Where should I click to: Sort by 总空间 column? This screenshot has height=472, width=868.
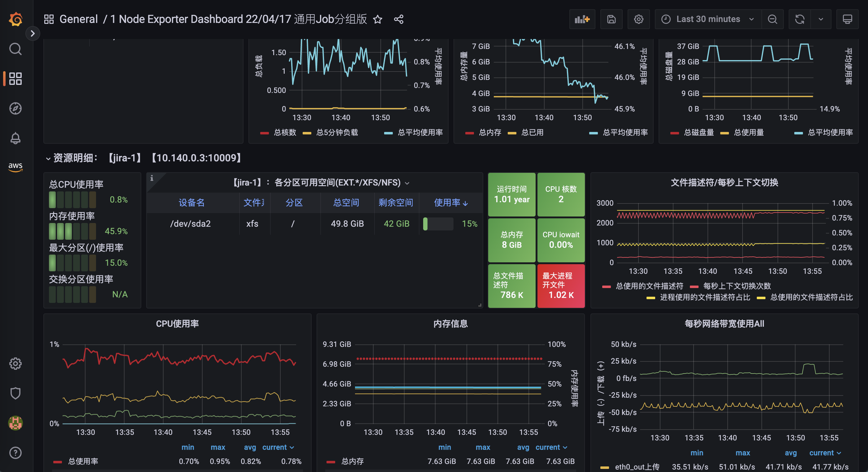(346, 203)
